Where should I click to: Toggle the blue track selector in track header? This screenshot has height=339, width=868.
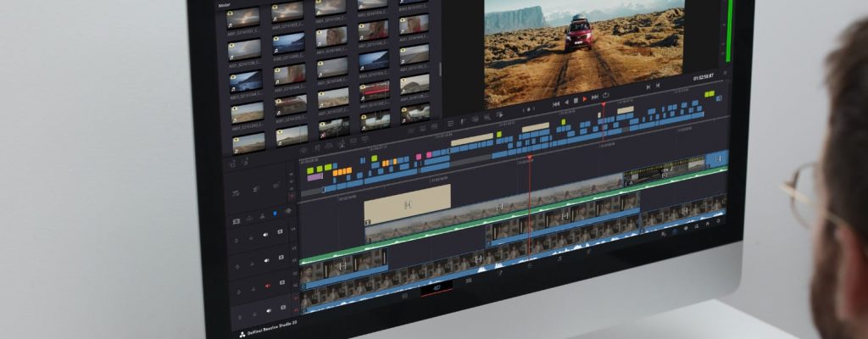[275, 214]
